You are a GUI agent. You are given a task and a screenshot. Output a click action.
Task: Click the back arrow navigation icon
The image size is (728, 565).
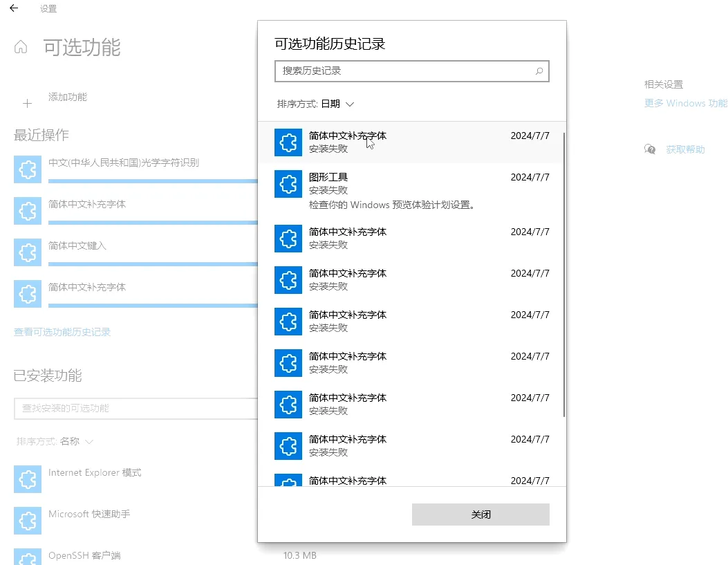[x=14, y=8]
